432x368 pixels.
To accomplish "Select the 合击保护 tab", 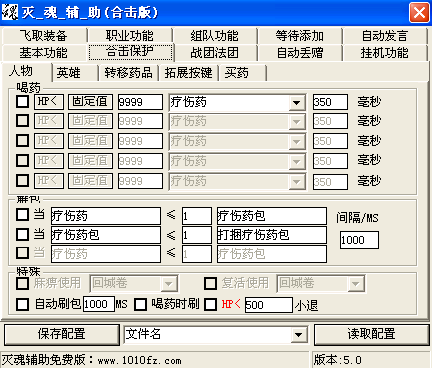I will 130,52.
